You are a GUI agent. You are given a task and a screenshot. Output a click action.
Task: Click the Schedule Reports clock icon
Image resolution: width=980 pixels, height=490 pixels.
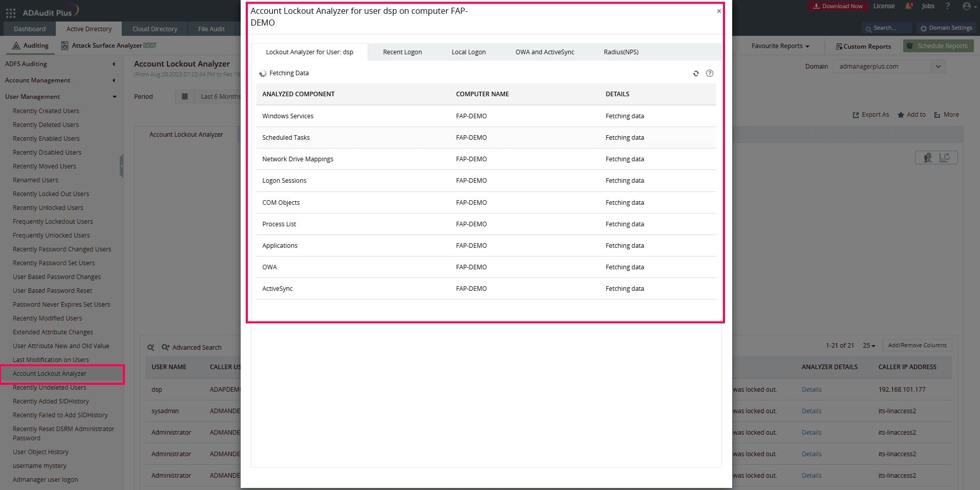910,46
